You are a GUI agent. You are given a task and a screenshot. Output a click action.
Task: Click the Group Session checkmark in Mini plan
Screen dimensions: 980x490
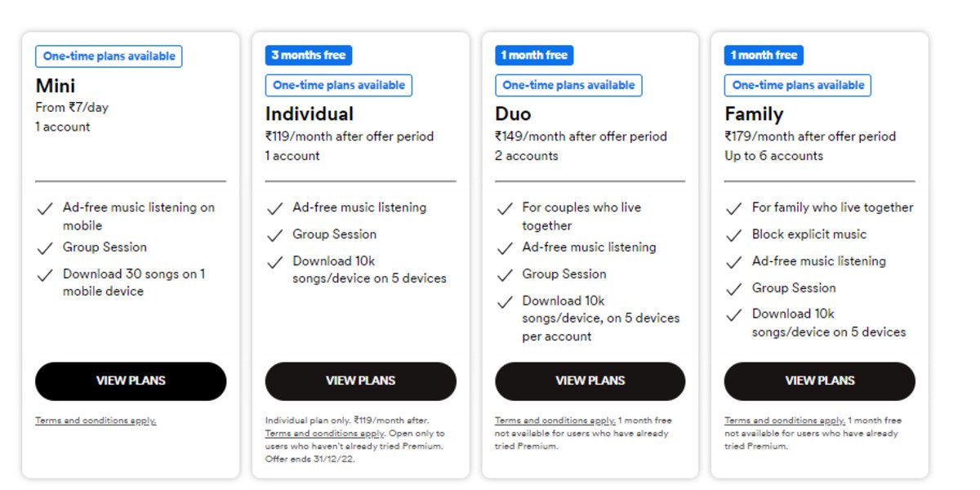(x=45, y=247)
